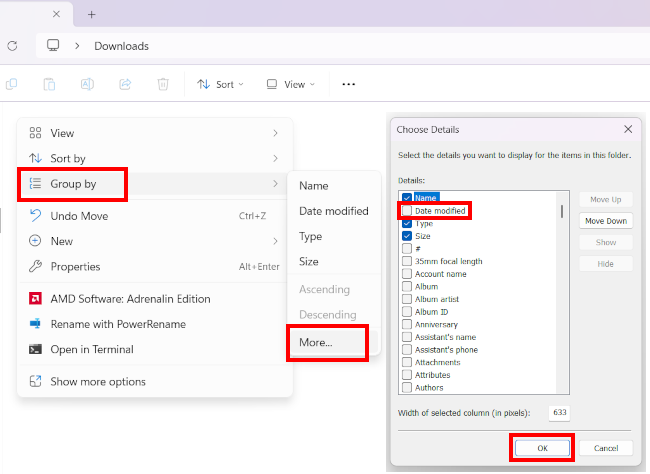Check the Attachments checkbox

407,362
